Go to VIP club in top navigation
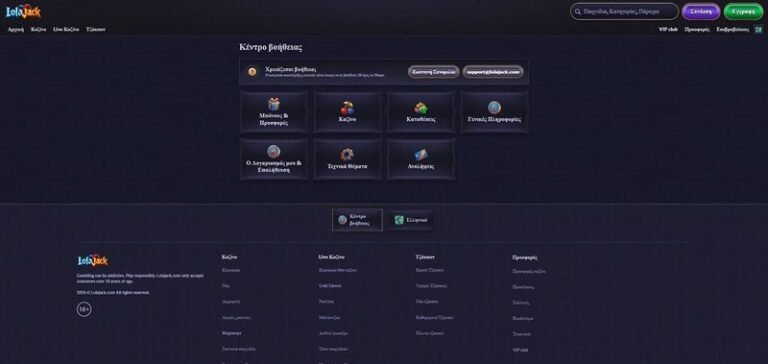Image resolution: width=768 pixels, height=364 pixels. [668, 29]
